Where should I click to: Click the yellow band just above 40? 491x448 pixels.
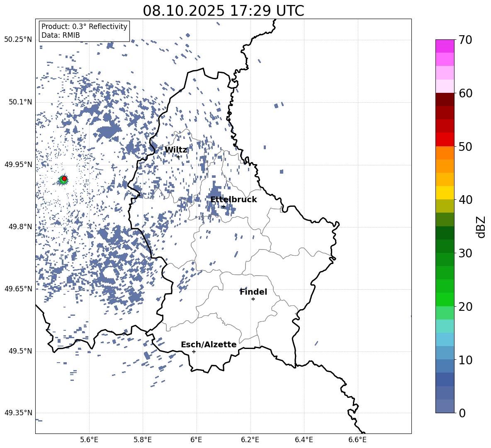445,193
